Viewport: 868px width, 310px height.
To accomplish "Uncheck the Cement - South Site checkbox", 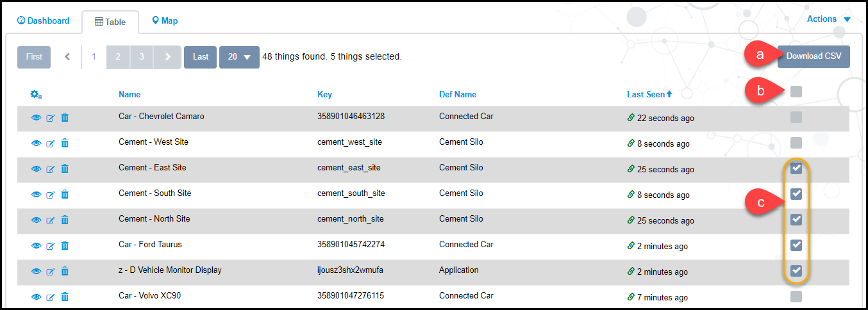I will [x=796, y=194].
